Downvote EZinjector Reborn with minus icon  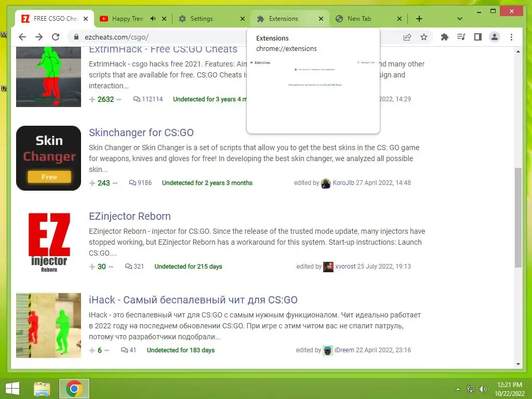111,267
